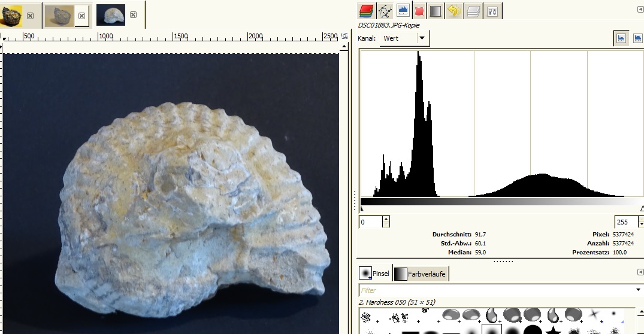Open the dock menu arrow beside Farbverläufe

click(640, 272)
